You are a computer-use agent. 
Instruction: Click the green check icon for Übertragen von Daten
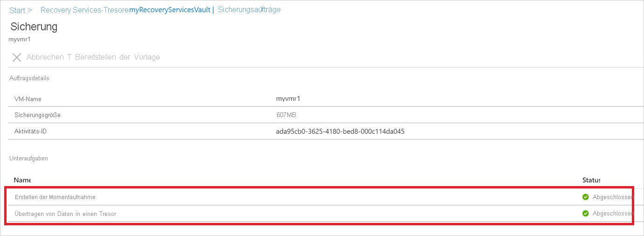(586, 214)
